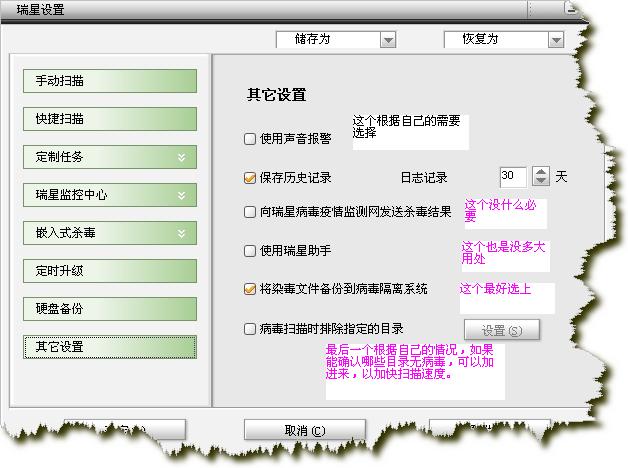Image resolution: width=628 pixels, height=468 pixels.
Task: Enable the 使用瑞星助手 checkbox
Action: pos(250,251)
